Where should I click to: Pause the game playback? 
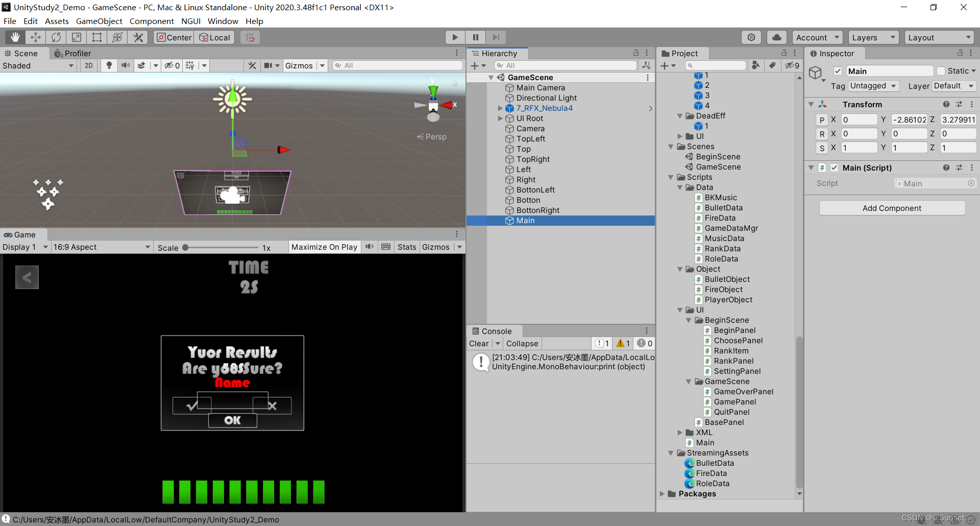pyautogui.click(x=475, y=37)
